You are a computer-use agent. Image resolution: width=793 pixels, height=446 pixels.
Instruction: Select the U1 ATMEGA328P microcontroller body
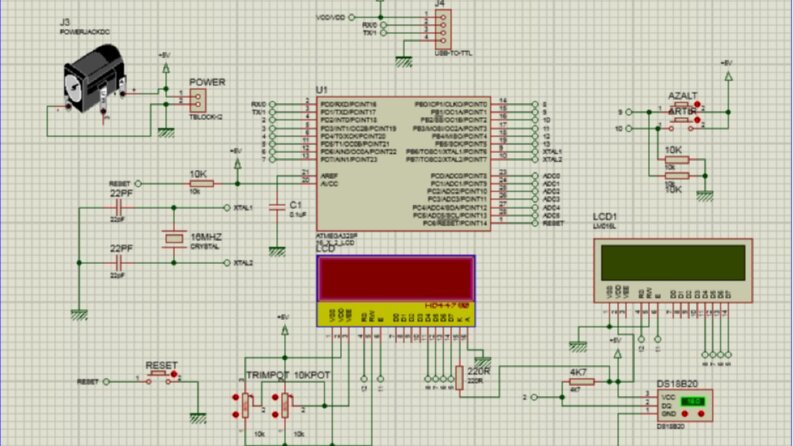pyautogui.click(x=403, y=164)
